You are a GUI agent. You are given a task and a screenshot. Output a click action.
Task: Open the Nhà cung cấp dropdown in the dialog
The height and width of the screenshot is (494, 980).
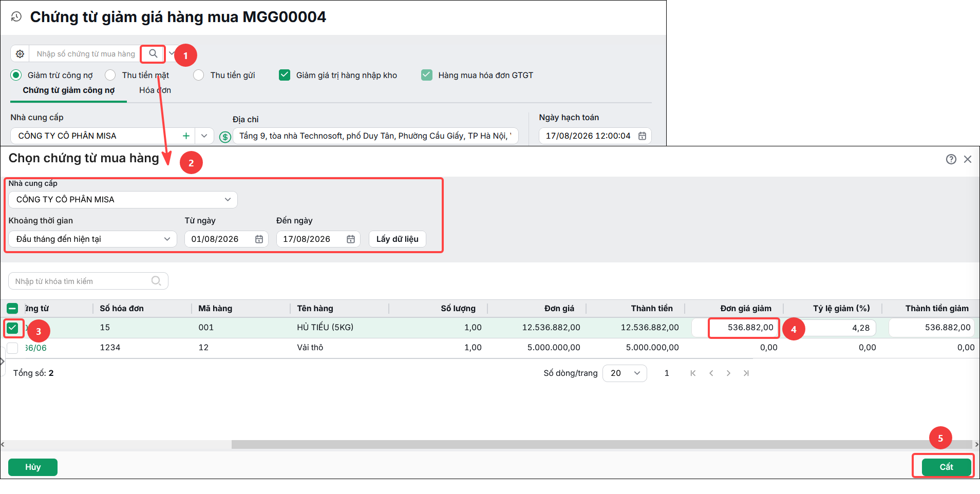[x=123, y=200]
